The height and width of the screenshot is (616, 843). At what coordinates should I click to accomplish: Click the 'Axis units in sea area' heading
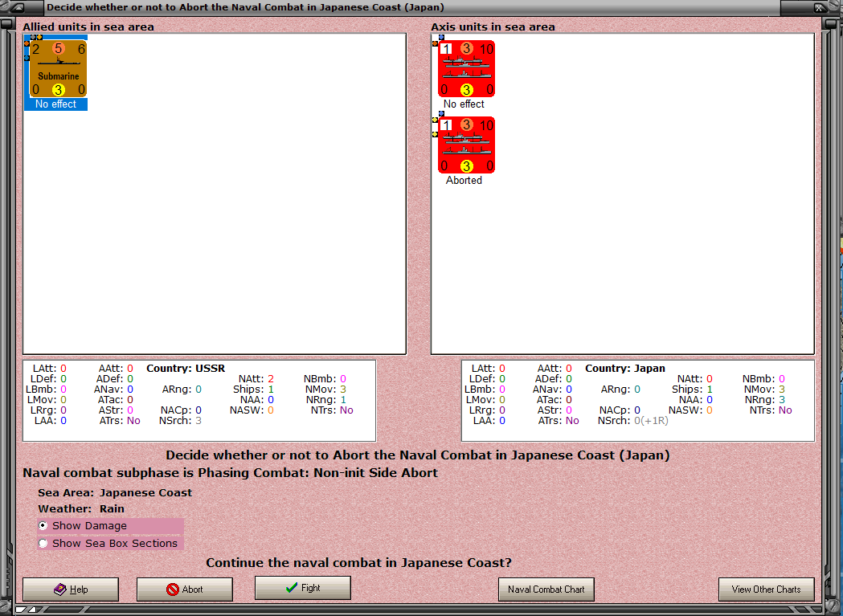(x=493, y=27)
